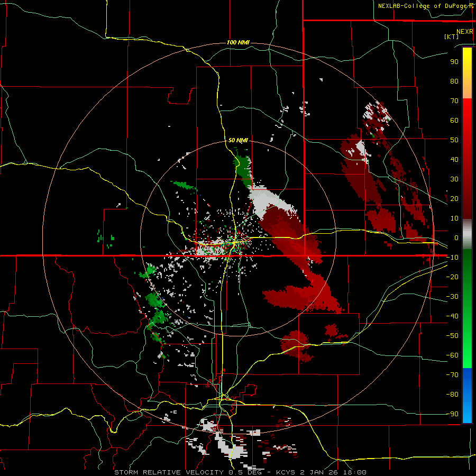Click the "-70" velocity scale label
Image resolution: width=476 pixels, height=476 pixels.
click(452, 375)
